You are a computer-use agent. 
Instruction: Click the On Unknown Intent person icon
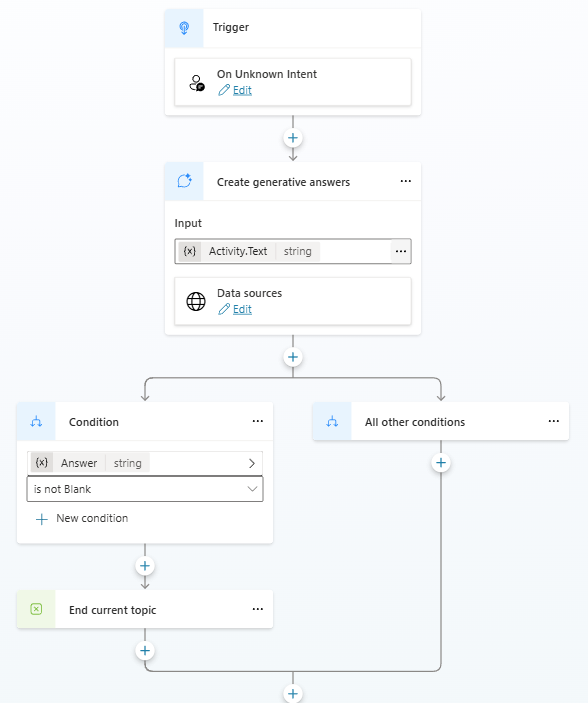[x=196, y=83]
